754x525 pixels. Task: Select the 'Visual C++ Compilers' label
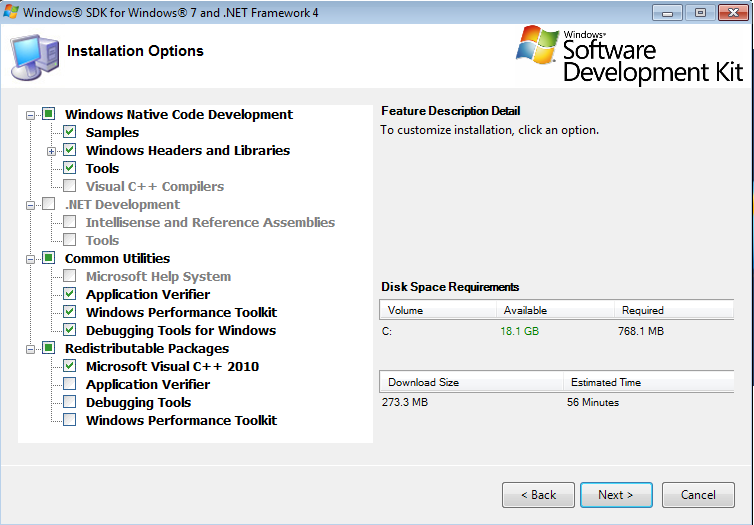155,187
